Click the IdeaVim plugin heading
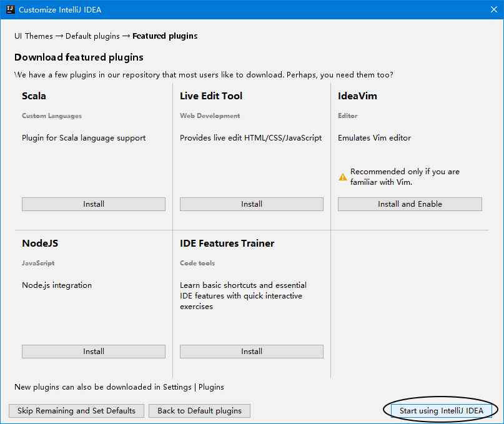This screenshot has width=504, height=424. pyautogui.click(x=357, y=96)
